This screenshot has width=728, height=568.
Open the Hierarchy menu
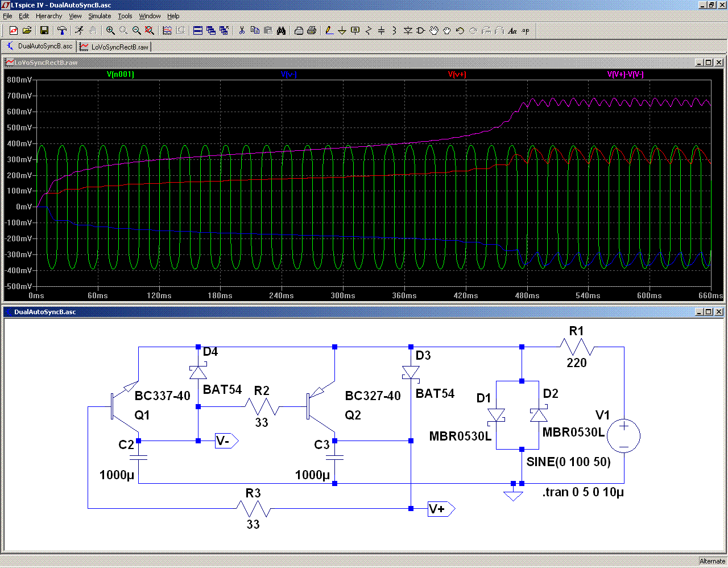tap(49, 16)
